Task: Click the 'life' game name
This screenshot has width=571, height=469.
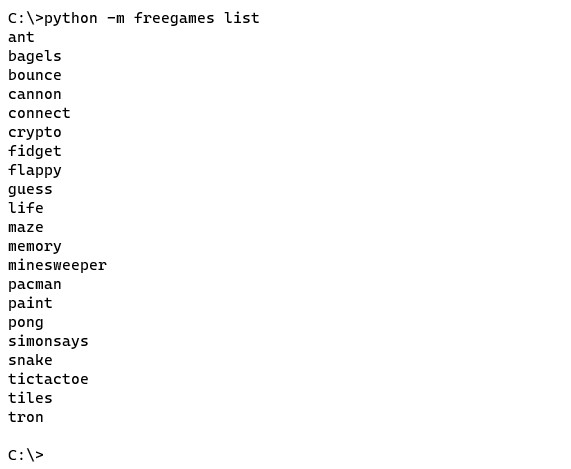Action: [x=25, y=208]
